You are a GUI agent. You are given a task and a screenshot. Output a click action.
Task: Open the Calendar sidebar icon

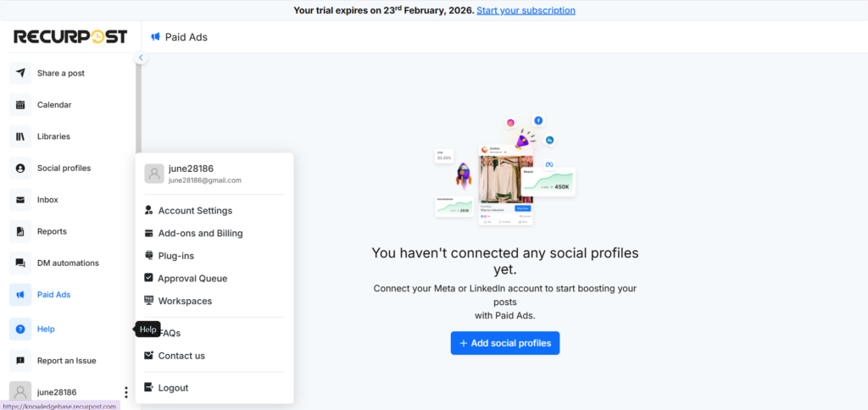[x=20, y=105]
